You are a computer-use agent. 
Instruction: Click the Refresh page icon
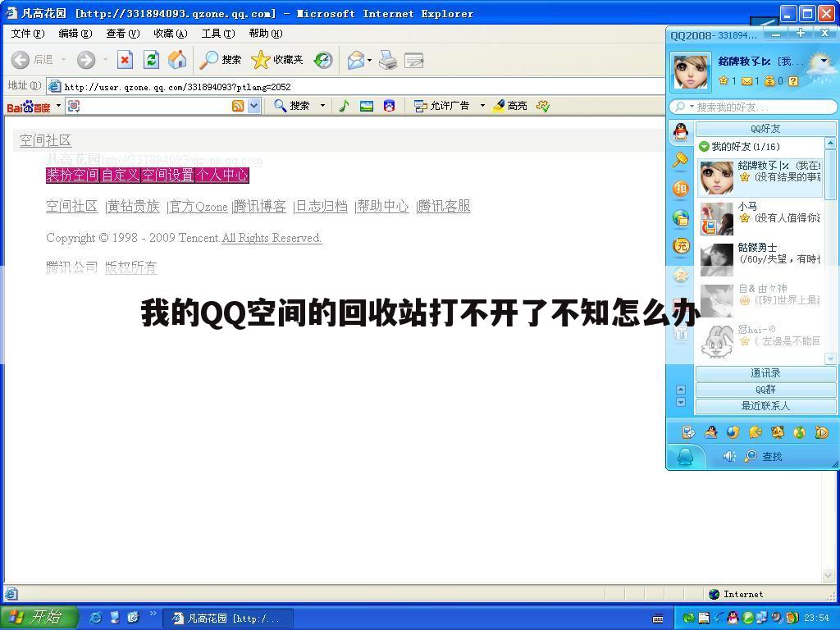click(151, 60)
